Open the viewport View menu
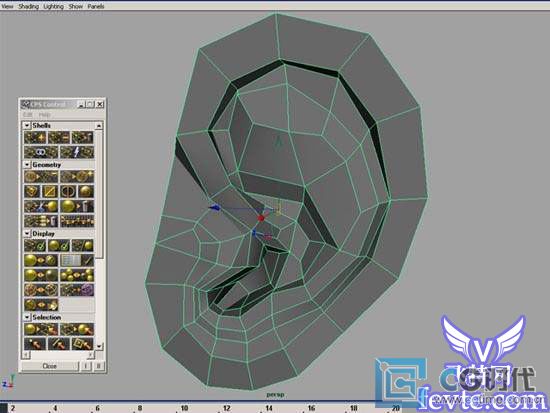The height and width of the screenshot is (413, 550). pos(7,6)
